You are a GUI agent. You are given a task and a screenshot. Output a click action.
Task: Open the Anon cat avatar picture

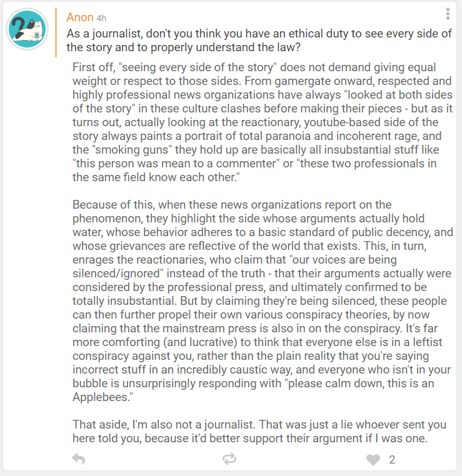pyautogui.click(x=28, y=29)
